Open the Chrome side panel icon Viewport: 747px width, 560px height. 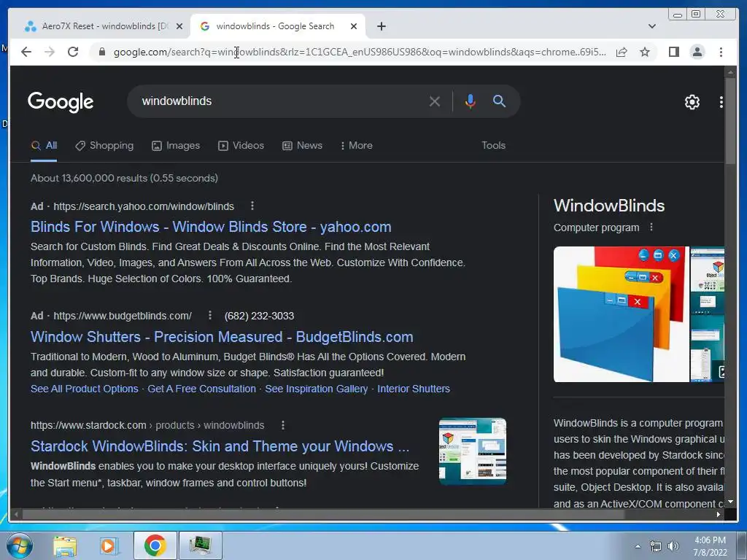tap(673, 52)
